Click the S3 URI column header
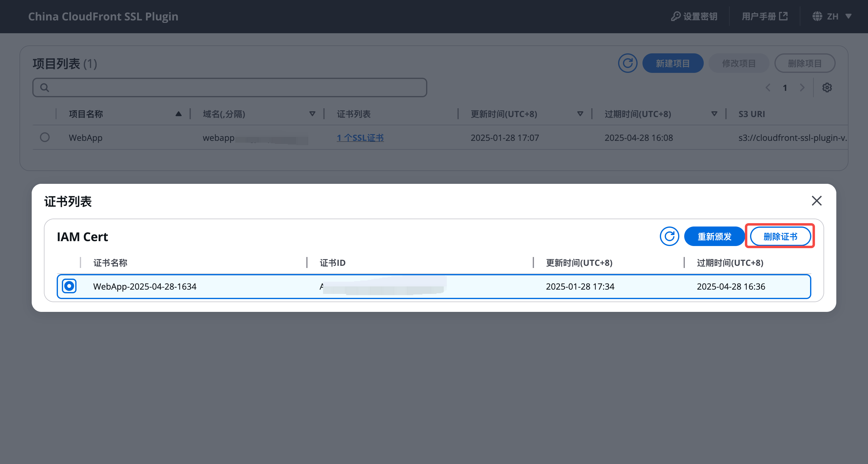This screenshot has width=868, height=464. (752, 114)
